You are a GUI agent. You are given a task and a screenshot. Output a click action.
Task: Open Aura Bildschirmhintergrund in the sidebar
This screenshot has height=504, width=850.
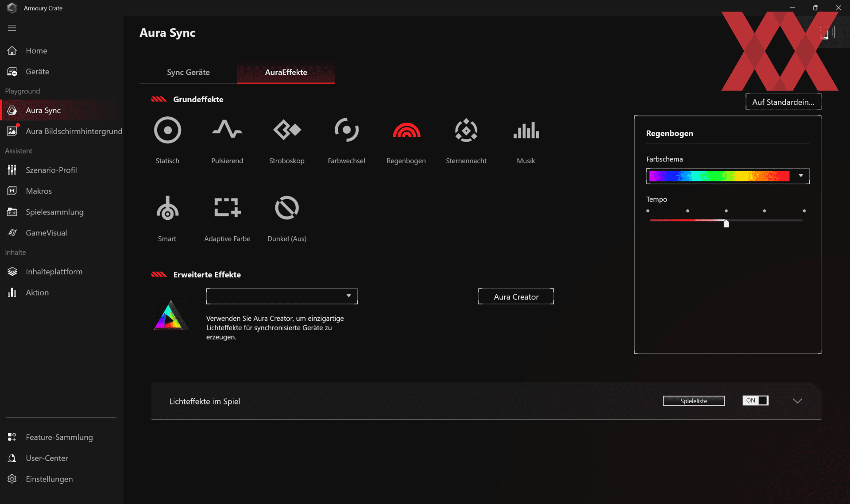[74, 131]
